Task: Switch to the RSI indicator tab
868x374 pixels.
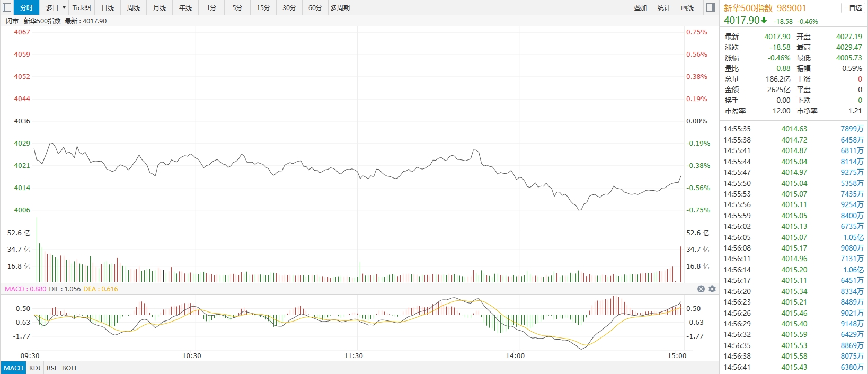Action: tap(51, 368)
